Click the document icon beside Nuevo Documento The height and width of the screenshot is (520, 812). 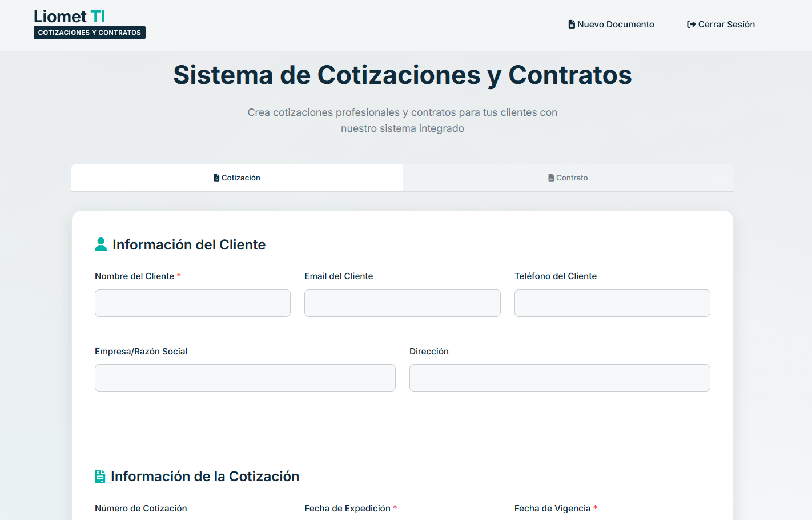pos(570,23)
